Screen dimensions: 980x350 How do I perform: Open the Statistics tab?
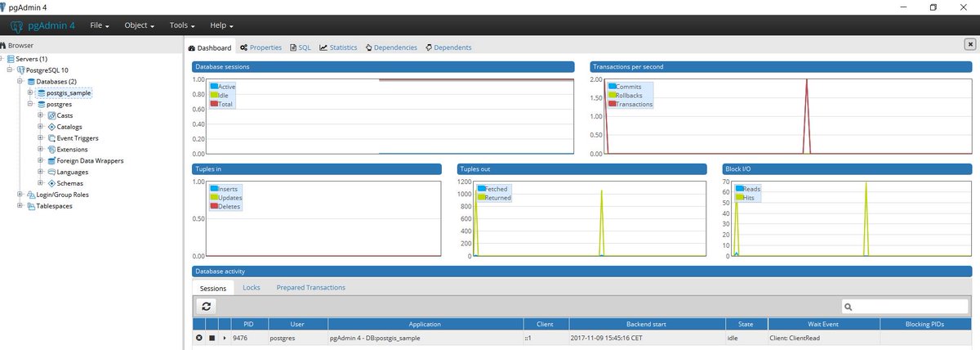click(338, 47)
